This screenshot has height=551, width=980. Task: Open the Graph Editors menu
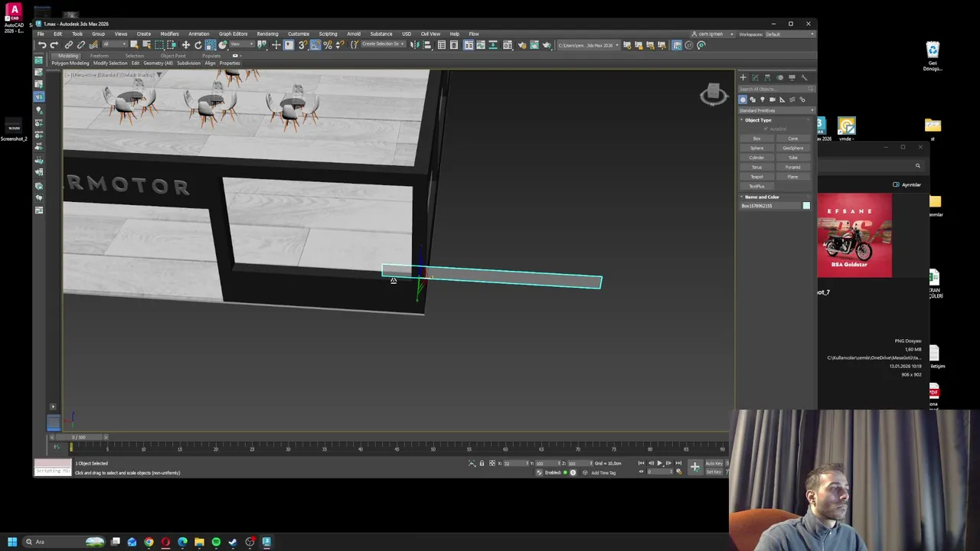coord(233,34)
